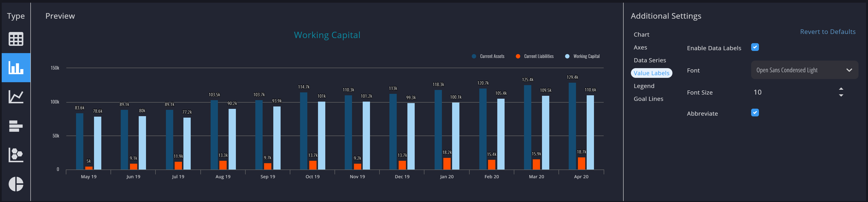Click the Jan 20 Current Liabilities bar
The image size is (868, 202).
tap(447, 164)
